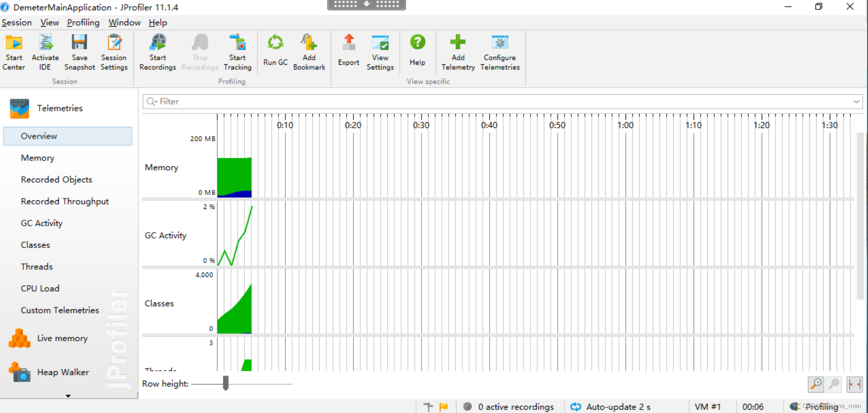Image resolution: width=868 pixels, height=413 pixels.
Task: Zoom in the timeline with magnifier
Action: click(816, 384)
